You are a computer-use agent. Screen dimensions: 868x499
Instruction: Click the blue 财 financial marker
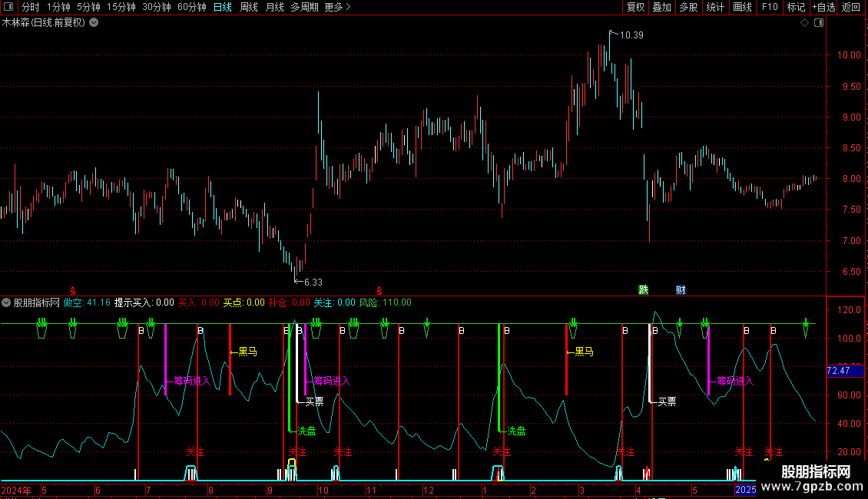click(681, 290)
